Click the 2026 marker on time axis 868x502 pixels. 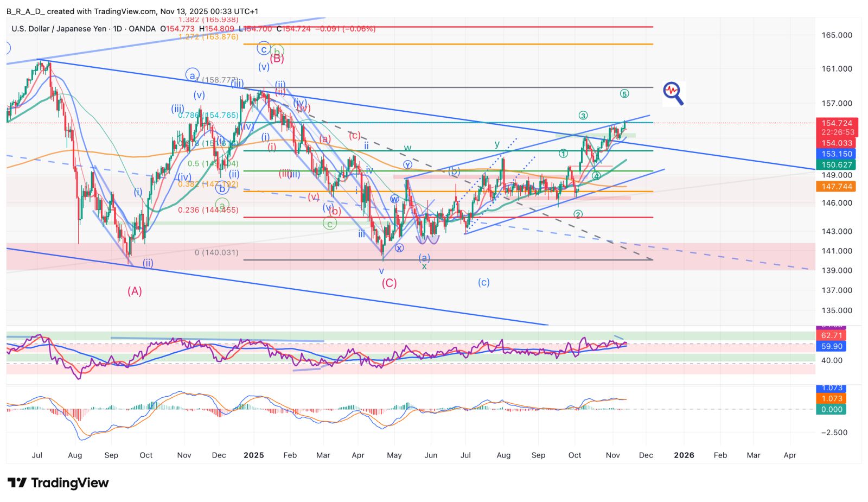(x=684, y=455)
